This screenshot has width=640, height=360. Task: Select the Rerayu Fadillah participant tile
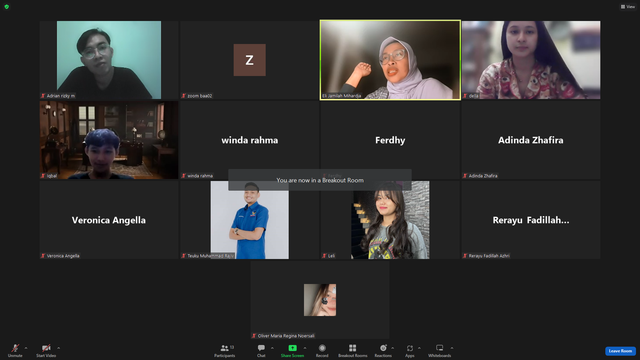point(531,220)
